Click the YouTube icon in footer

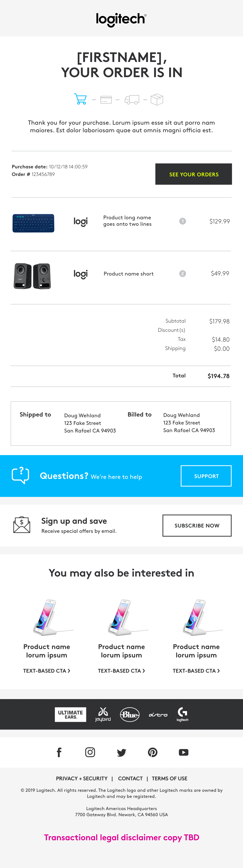coord(183,752)
